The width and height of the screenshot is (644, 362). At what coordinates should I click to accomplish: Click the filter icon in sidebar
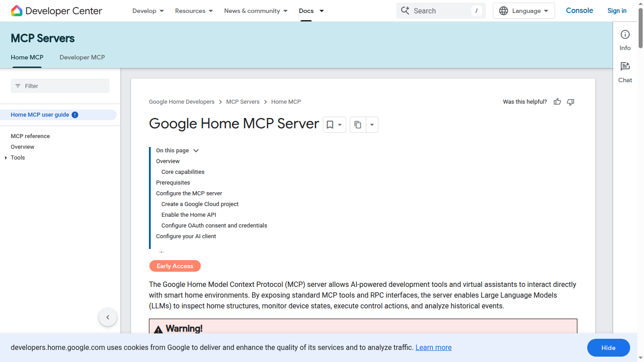[x=18, y=86]
